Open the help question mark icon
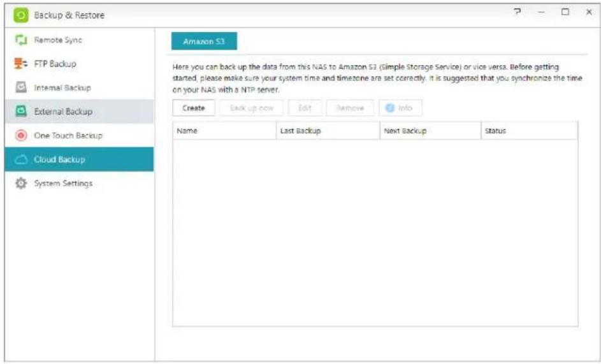Image resolution: width=601 pixels, height=364 pixels. [x=518, y=12]
